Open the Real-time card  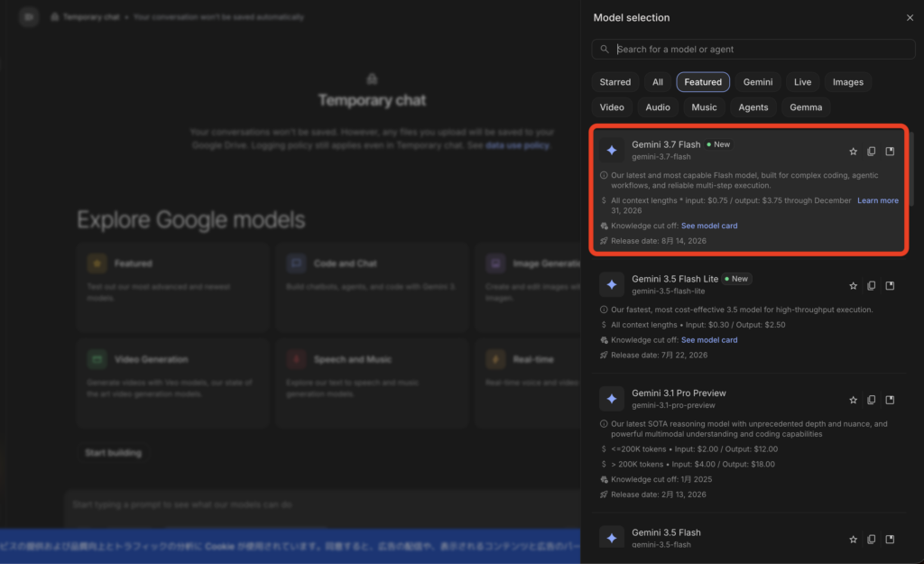click(528, 384)
